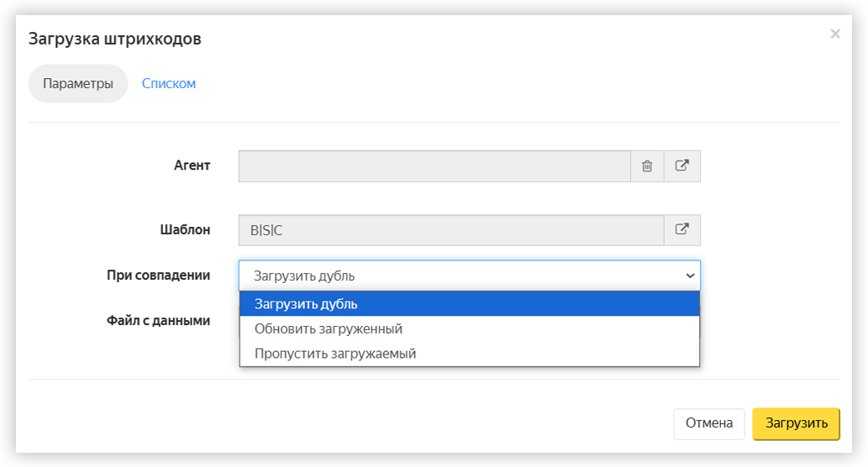Click the При совпадении label
This screenshot has width=868, height=467.
(158, 275)
